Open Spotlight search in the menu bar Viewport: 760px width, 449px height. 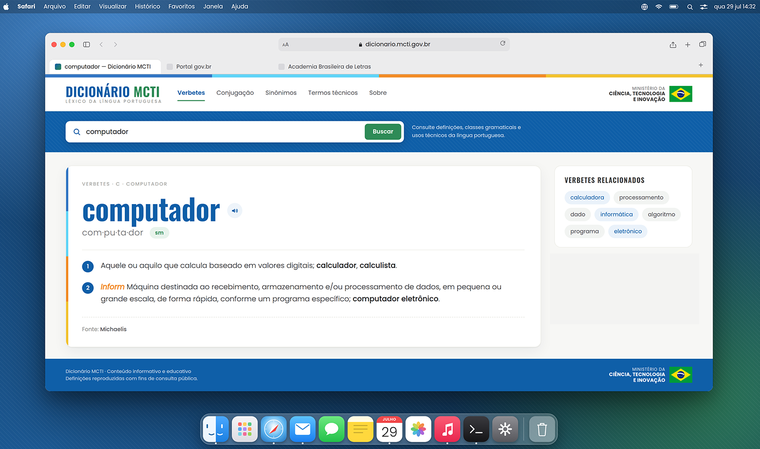(689, 7)
